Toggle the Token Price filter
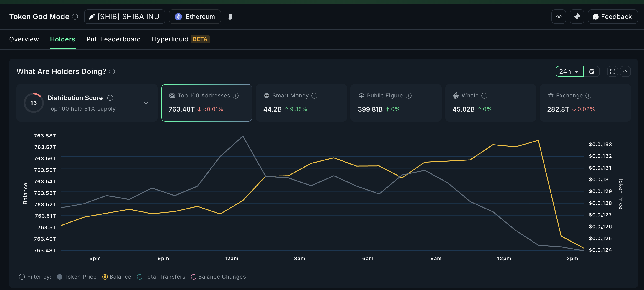644x290 pixels. click(x=60, y=277)
